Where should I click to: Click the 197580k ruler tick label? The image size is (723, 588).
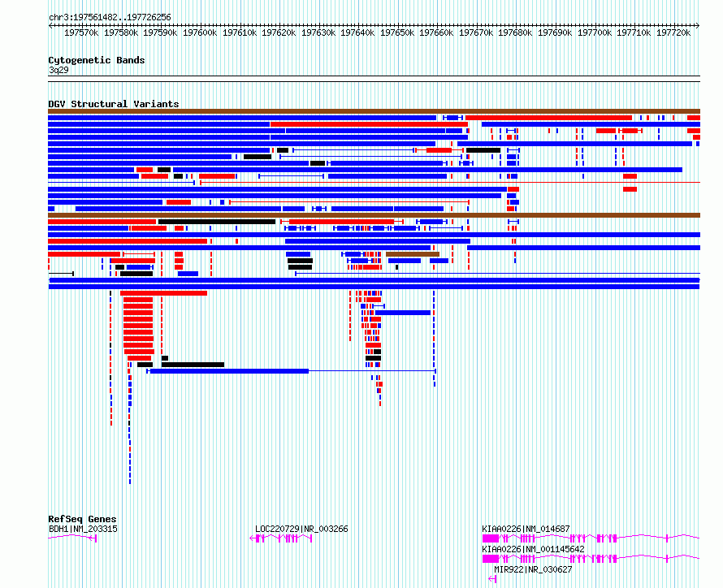pyautogui.click(x=121, y=32)
